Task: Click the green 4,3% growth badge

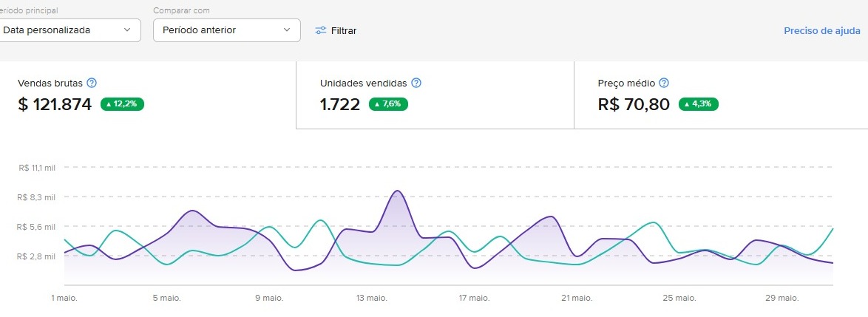Action: [698, 104]
